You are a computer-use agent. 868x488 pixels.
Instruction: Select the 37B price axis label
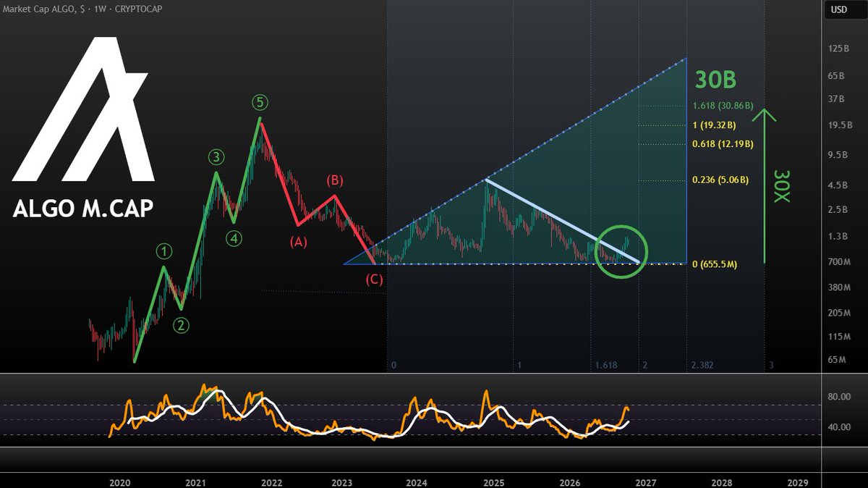pos(838,99)
